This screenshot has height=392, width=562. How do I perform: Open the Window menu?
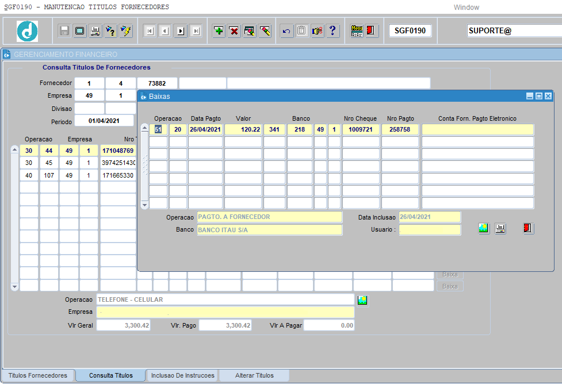click(467, 7)
